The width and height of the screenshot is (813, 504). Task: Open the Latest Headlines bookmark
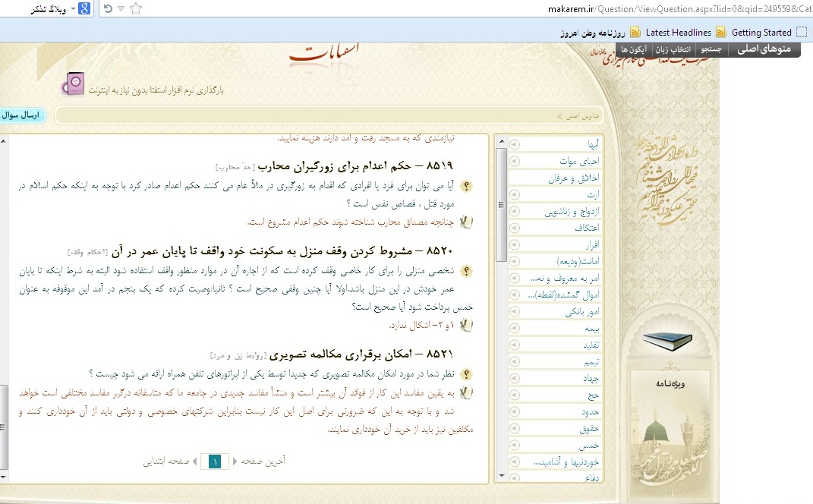[678, 32]
